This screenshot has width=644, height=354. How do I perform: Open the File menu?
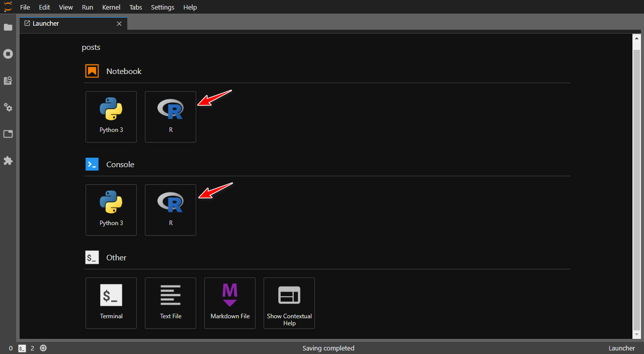click(x=25, y=8)
